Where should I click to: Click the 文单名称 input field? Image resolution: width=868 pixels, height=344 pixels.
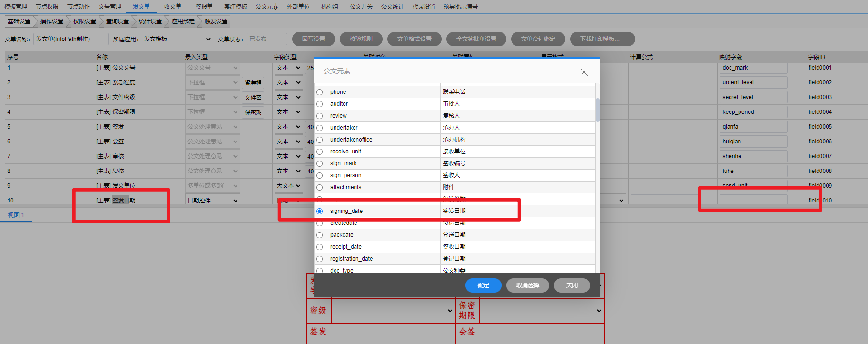70,39
